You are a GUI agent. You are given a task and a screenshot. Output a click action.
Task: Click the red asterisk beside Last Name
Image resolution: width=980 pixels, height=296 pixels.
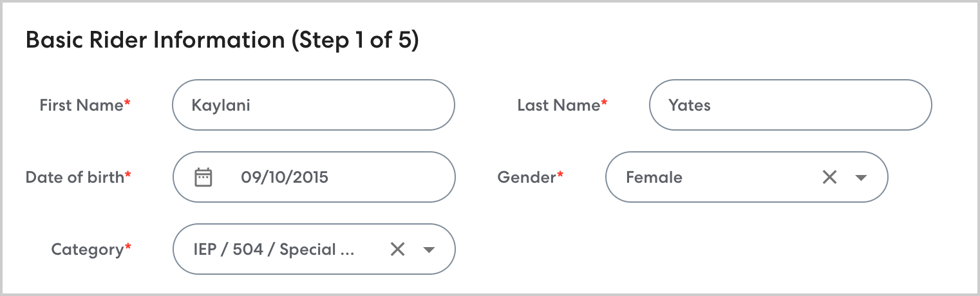(x=604, y=103)
